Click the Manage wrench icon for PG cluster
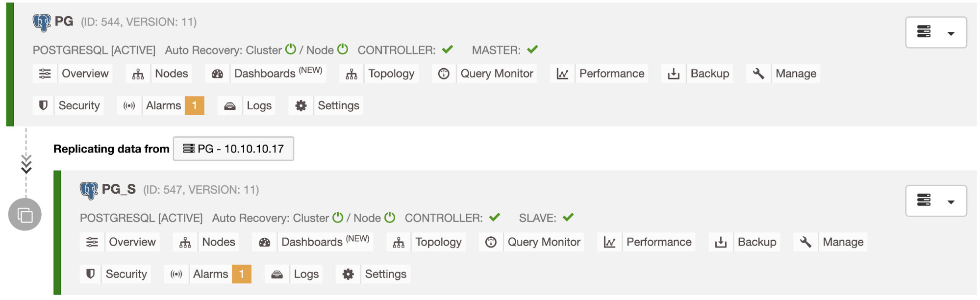This screenshot has height=300, width=980. pyautogui.click(x=758, y=74)
